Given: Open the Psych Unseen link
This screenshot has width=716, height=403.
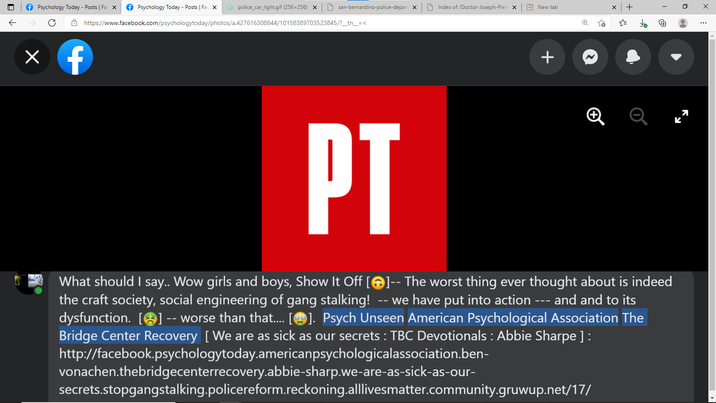Looking at the screenshot, I should [363, 318].
